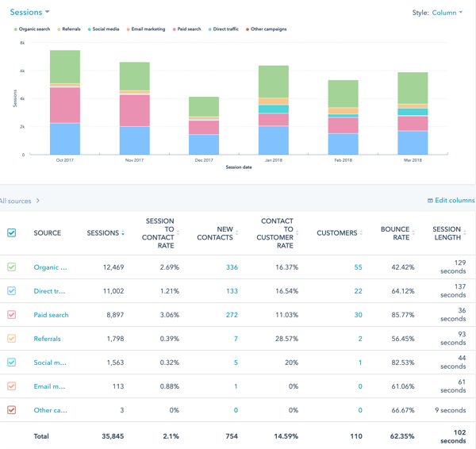Sort by New Contacts column arrow
The width and height of the screenshot is (476, 449).
pos(236,233)
